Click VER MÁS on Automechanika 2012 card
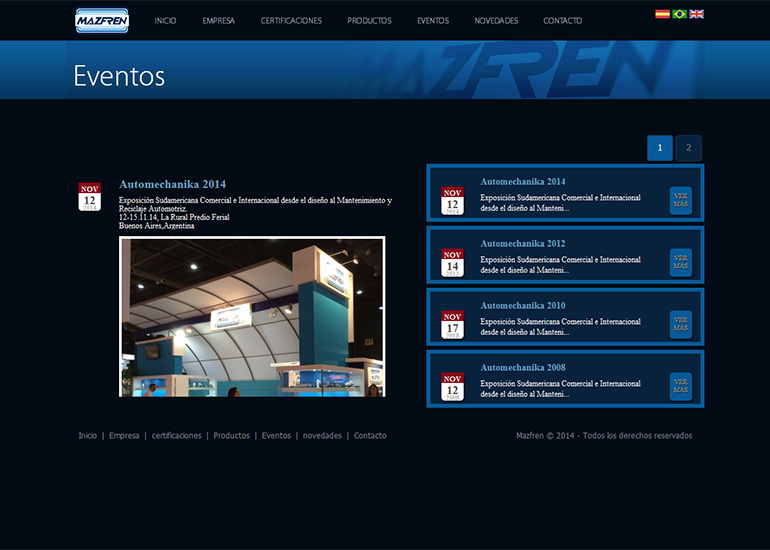The height and width of the screenshot is (550, 770). (x=681, y=262)
